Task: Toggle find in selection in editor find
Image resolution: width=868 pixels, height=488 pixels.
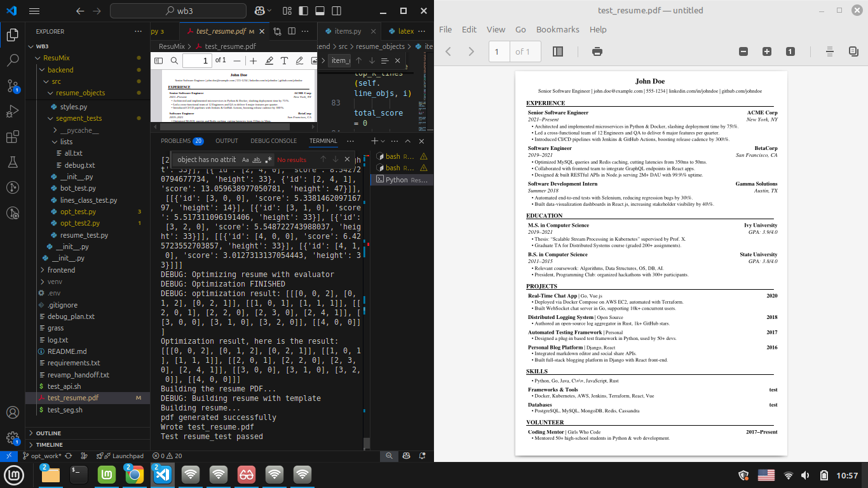Action: [386, 60]
